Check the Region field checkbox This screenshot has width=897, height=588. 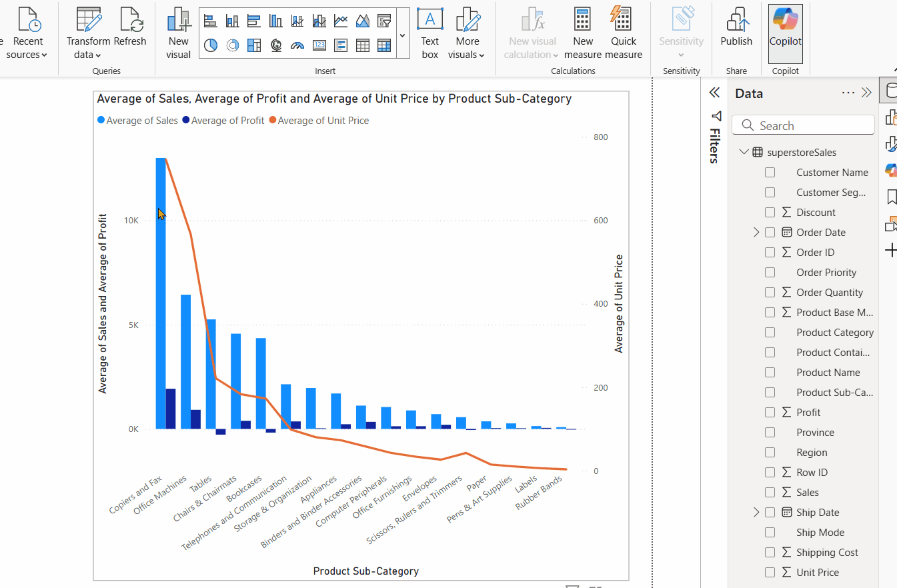coord(770,452)
